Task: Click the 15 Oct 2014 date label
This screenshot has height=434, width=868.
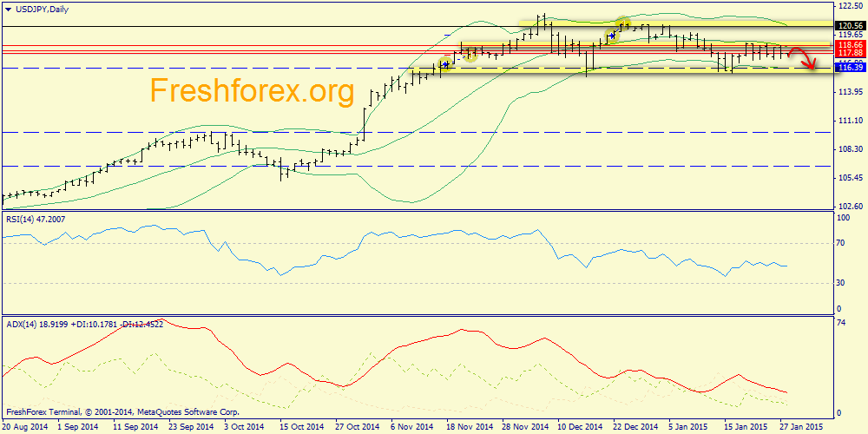Action: point(300,427)
